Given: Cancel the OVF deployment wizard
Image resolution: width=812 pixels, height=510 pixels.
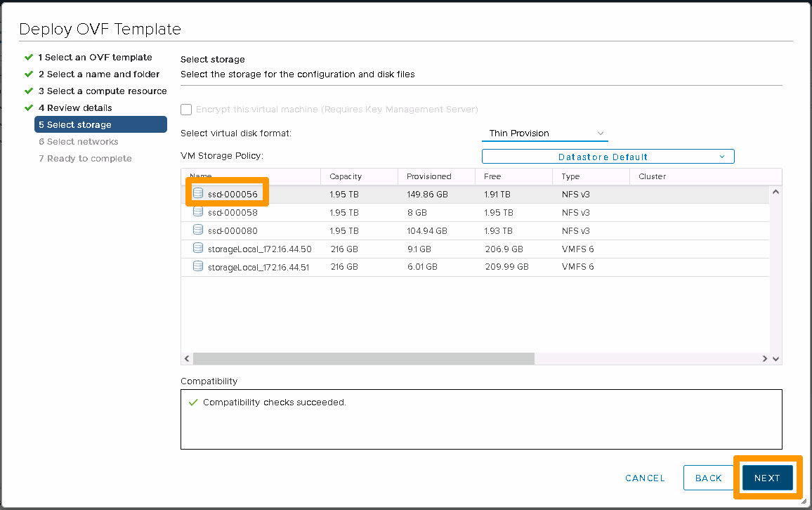Looking at the screenshot, I should point(645,478).
